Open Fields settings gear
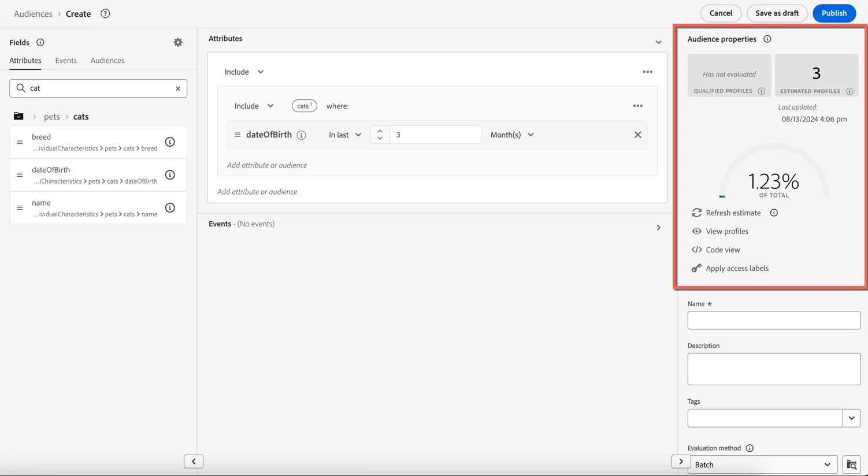 click(x=178, y=42)
